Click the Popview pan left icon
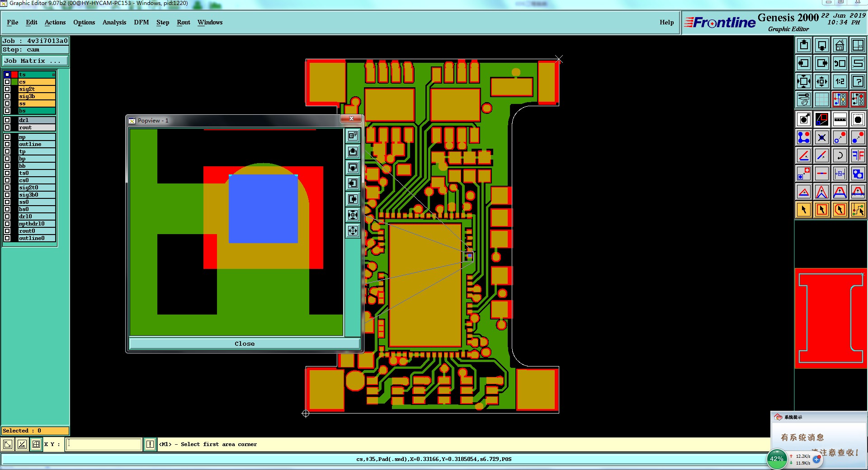 (x=353, y=183)
